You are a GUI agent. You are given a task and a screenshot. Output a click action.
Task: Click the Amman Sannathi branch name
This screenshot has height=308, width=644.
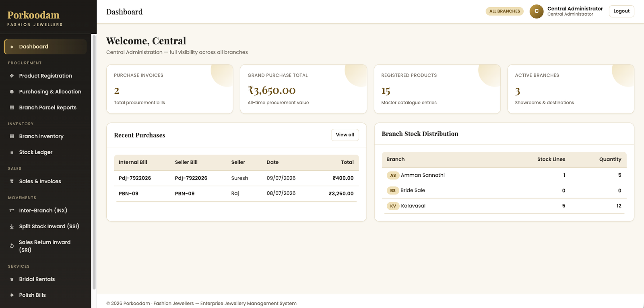(423, 175)
